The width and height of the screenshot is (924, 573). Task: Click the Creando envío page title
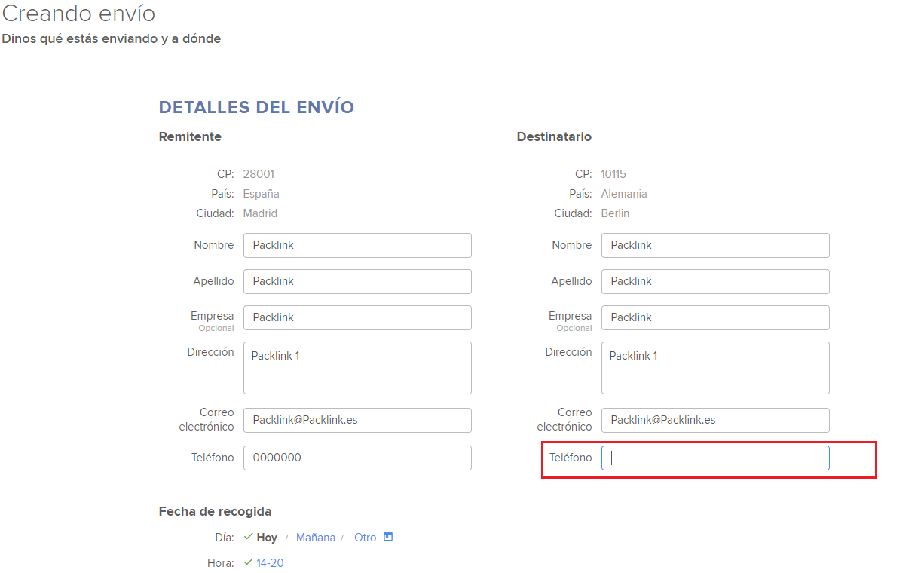point(79,13)
